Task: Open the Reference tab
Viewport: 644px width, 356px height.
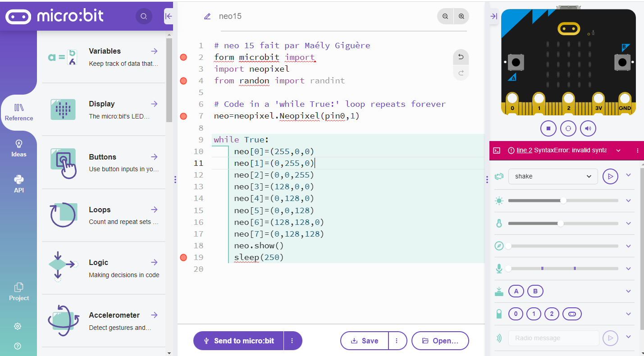Action: (x=19, y=112)
